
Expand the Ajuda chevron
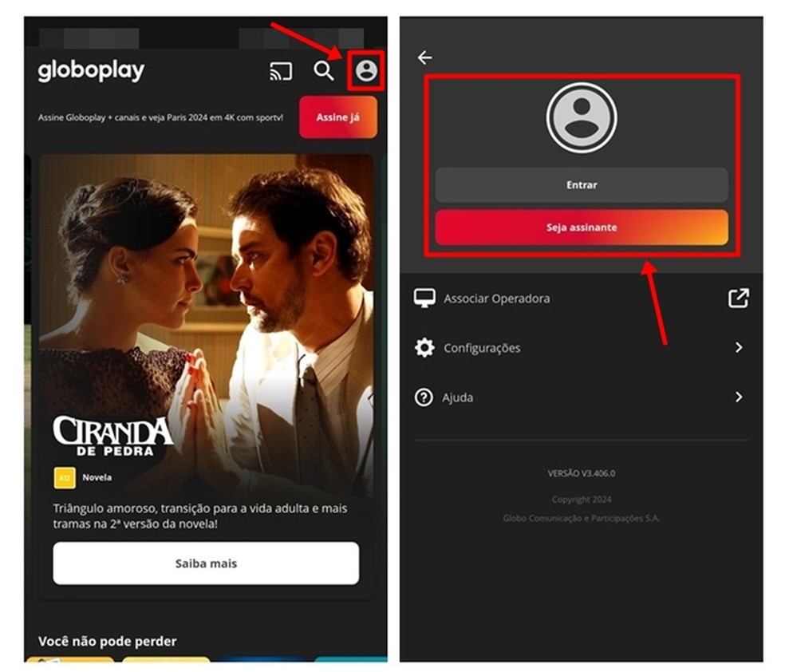(x=739, y=397)
